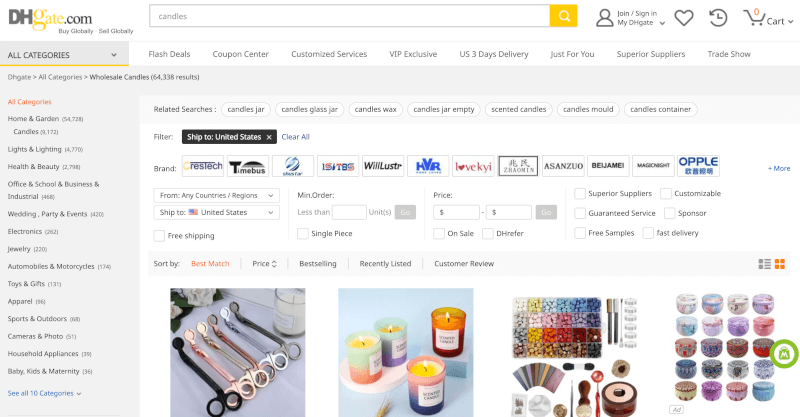Expand the Ship to United States dropdown
This screenshot has height=417, width=800.
click(x=216, y=212)
